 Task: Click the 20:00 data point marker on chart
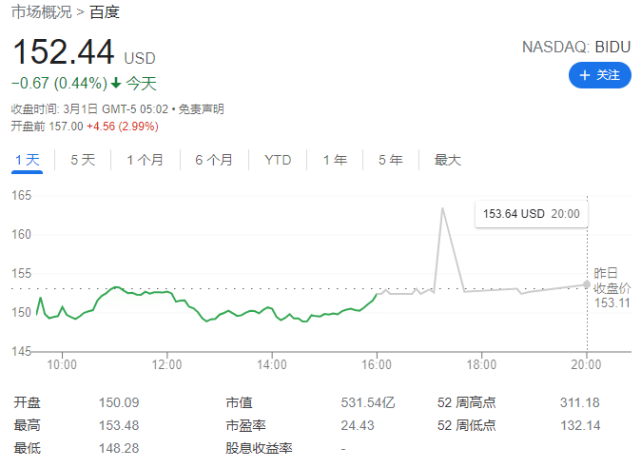click(x=587, y=284)
